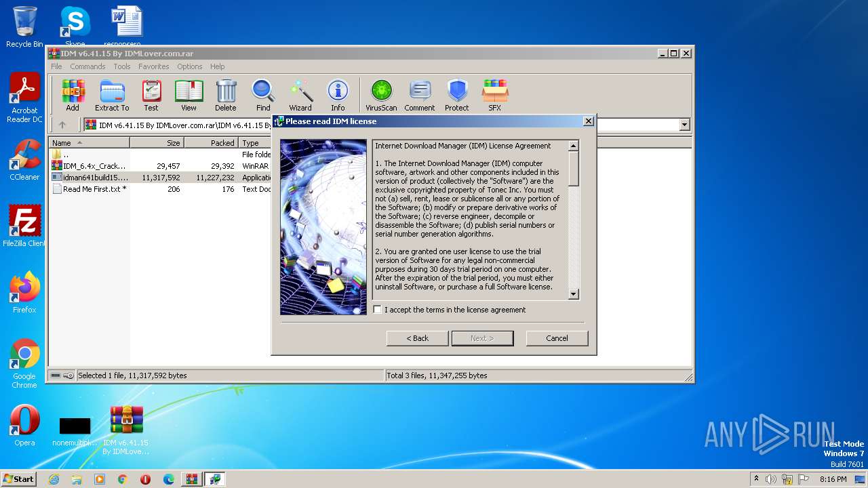Open the Options menu
The image size is (868, 488).
point(190,66)
